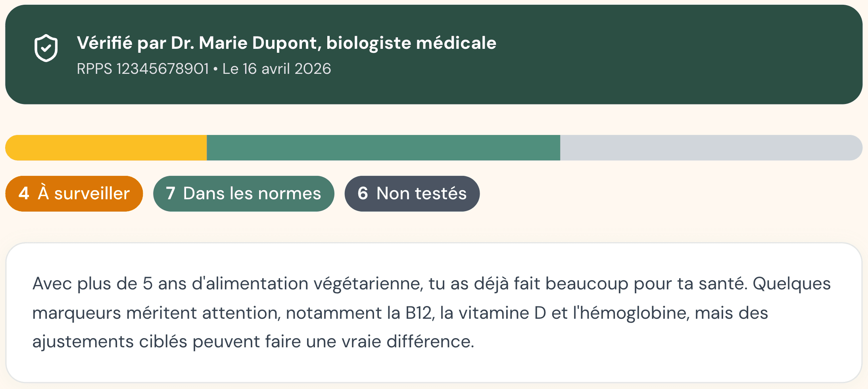This screenshot has height=389, width=868.
Task: Click the number 6 in the grey badge
Action: 363,193
